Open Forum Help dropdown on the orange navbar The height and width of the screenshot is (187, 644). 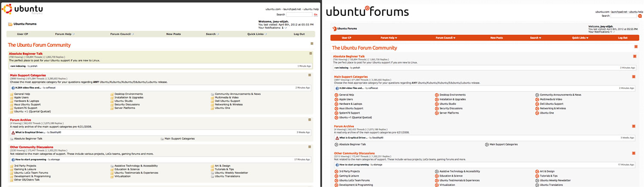(389, 38)
